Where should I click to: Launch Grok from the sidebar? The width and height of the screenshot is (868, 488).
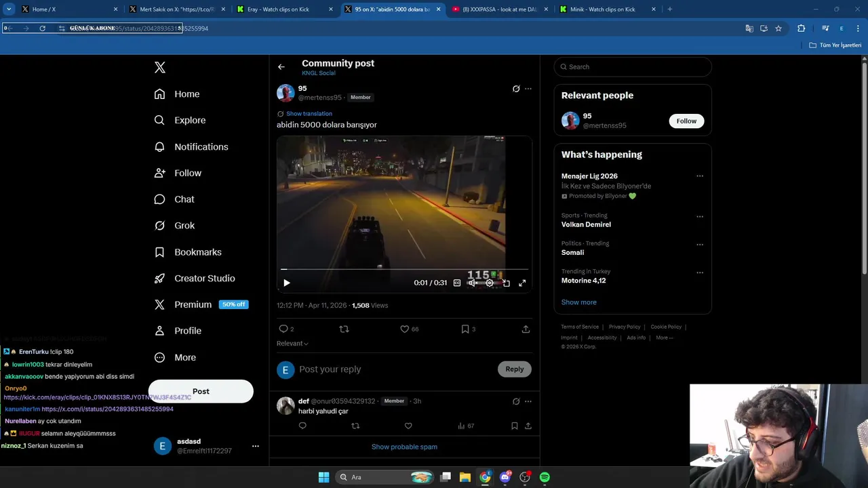[174, 226]
